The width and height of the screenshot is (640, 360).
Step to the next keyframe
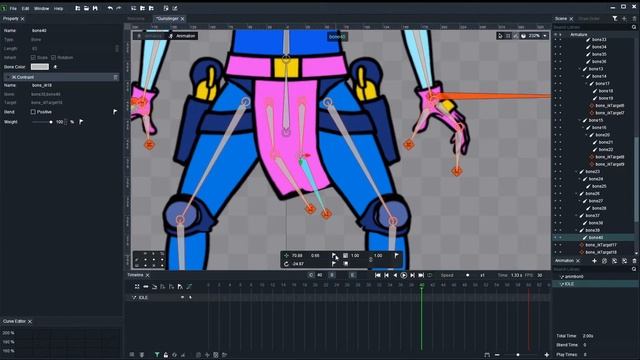click(x=412, y=276)
